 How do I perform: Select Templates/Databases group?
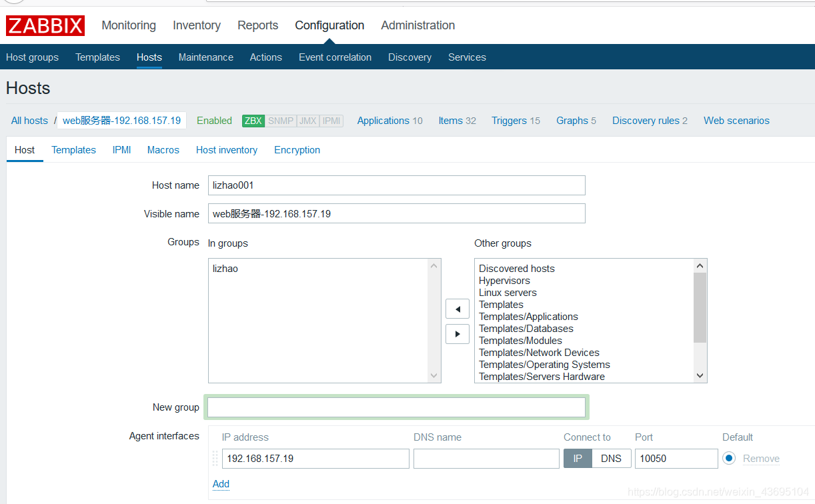(x=526, y=329)
